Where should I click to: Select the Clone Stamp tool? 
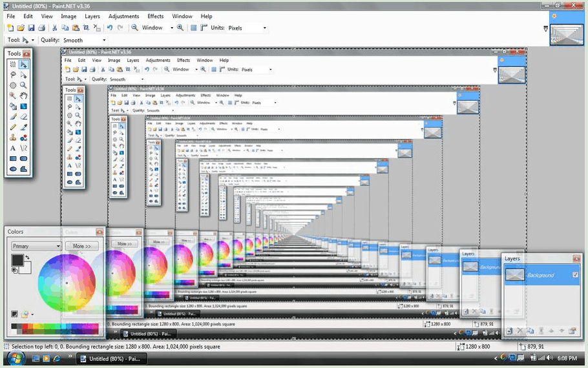coord(13,138)
